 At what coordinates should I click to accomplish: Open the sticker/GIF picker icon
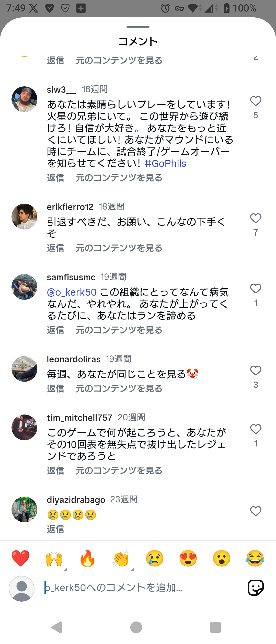pos(256,588)
